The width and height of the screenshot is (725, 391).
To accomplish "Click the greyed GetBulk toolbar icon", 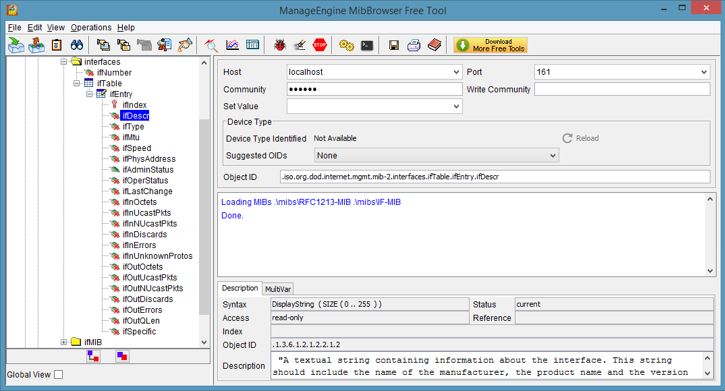I will pyautogui.click(x=144, y=45).
